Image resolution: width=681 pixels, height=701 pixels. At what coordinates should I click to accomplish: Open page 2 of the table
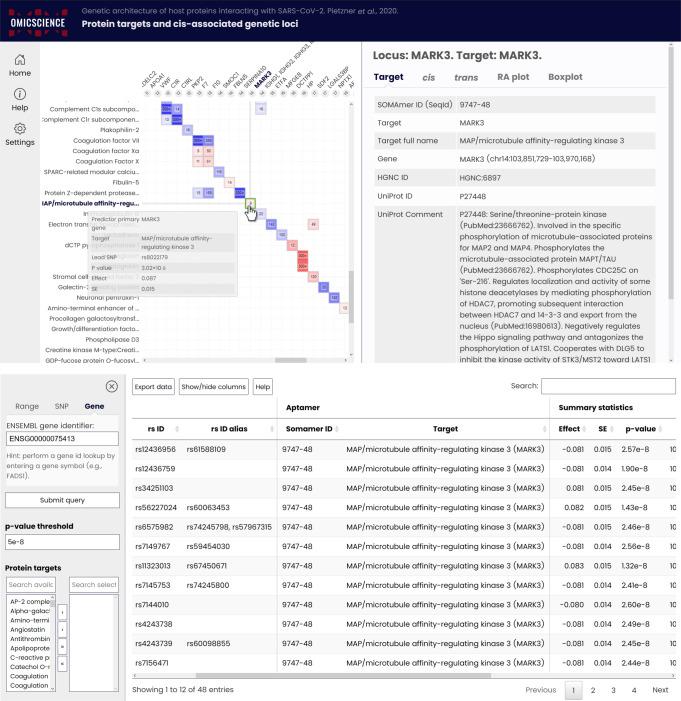[593, 690]
